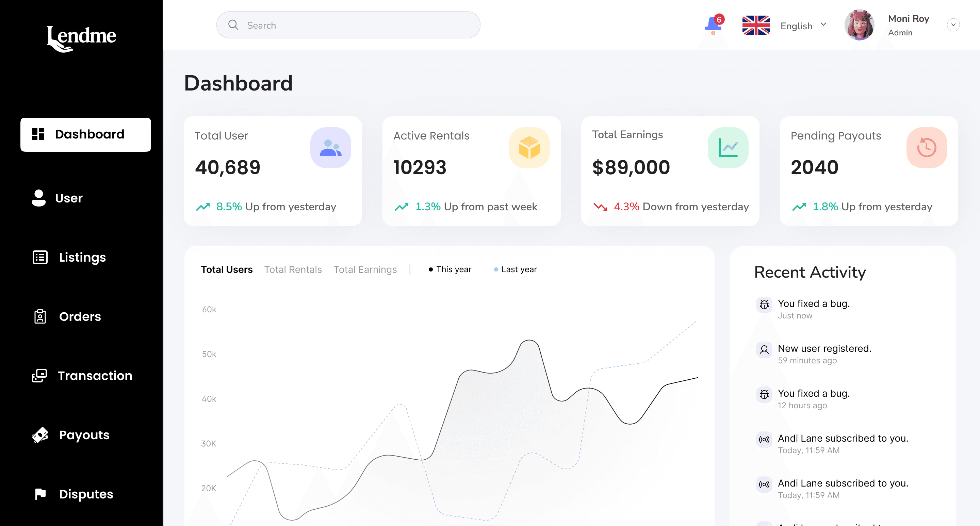
Task: Open Listings in the sidebar
Action: (x=82, y=258)
